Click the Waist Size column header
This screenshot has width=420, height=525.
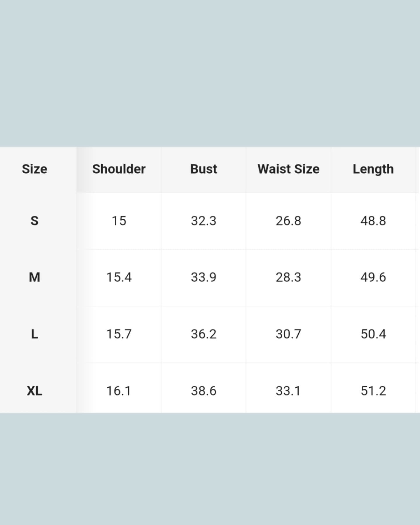(x=288, y=169)
